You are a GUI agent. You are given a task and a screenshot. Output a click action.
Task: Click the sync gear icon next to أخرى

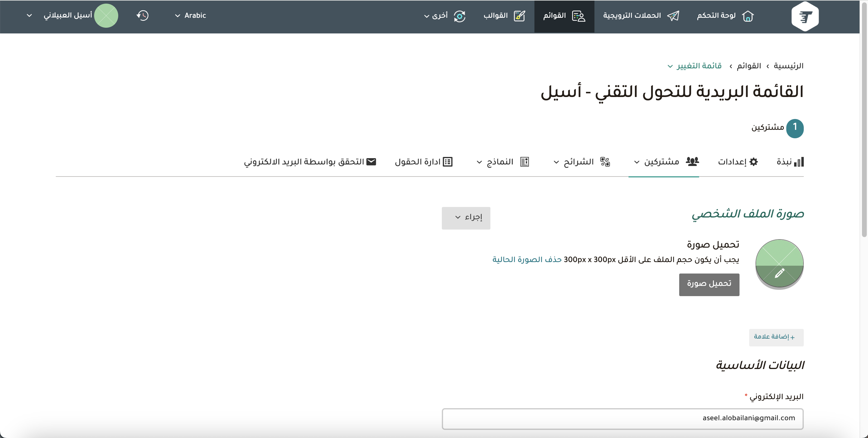[x=459, y=16]
